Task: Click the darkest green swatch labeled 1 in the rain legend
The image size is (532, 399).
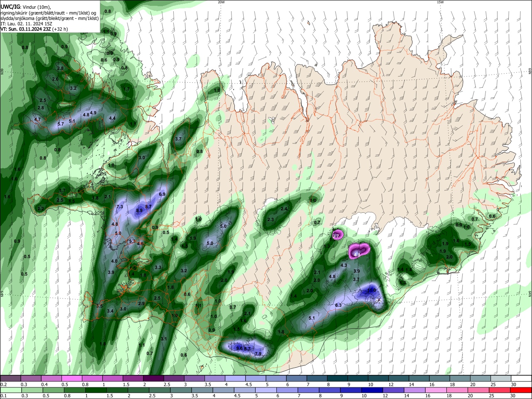Action: tap(96, 390)
